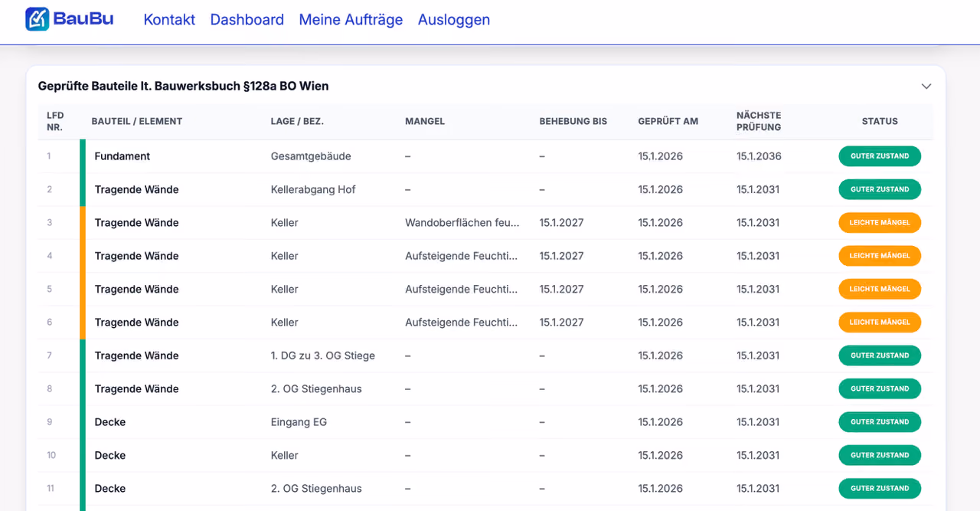Click the Kellerabgang Hof location cell
The height and width of the screenshot is (511, 980).
[313, 189]
